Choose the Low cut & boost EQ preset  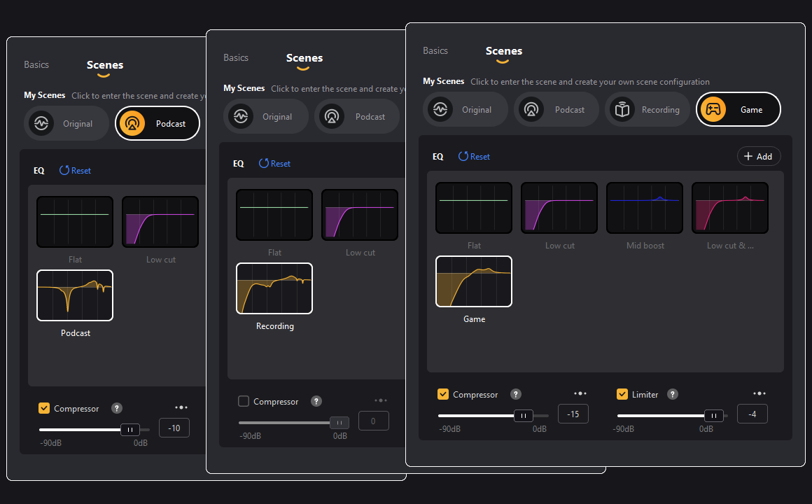click(730, 208)
